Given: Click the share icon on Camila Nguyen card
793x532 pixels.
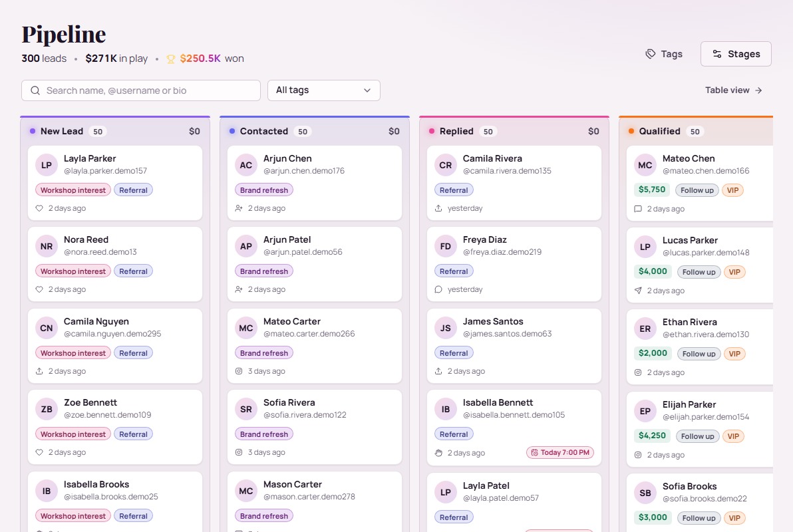Looking at the screenshot, I should (39, 371).
